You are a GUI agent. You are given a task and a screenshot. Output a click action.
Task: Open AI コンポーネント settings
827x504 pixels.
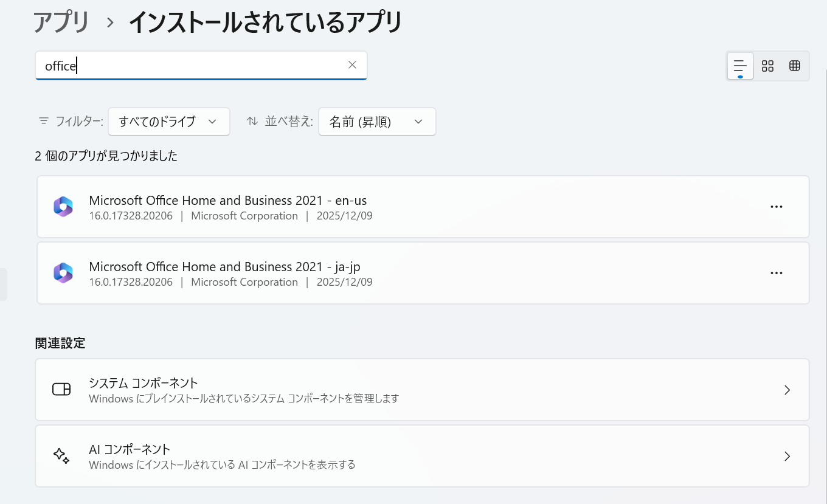(x=422, y=456)
